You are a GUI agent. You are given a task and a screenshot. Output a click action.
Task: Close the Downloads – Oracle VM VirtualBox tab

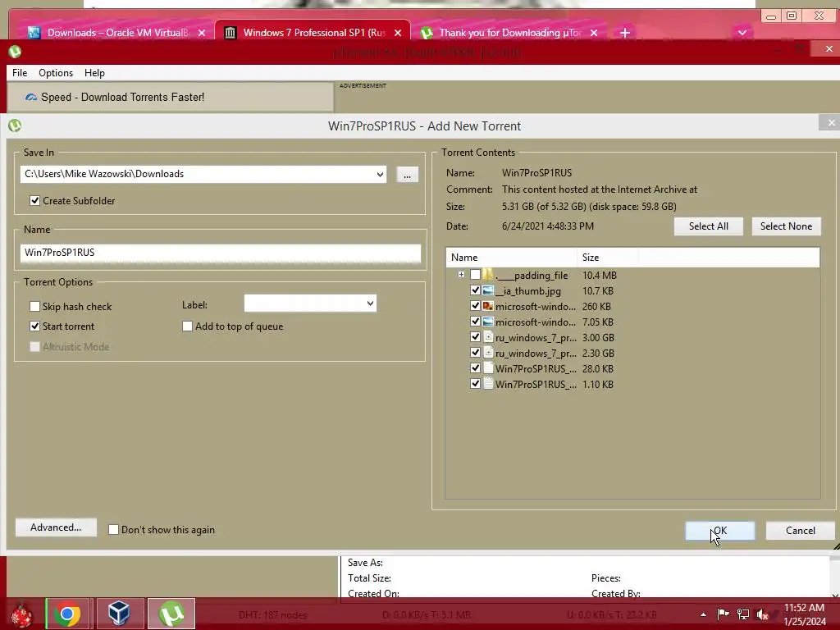coord(202,33)
